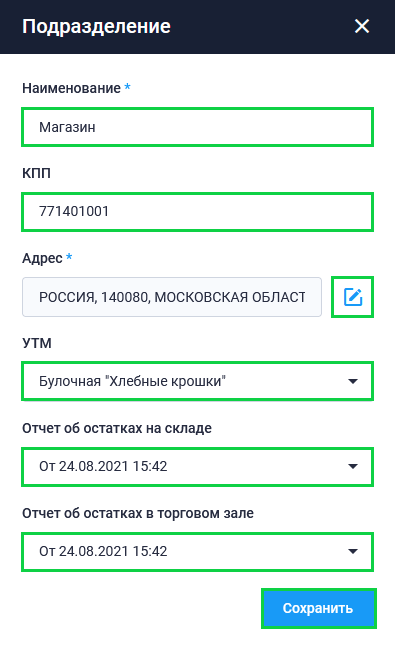This screenshot has width=395, height=649.
Task: Focus the Наименование field containing Магазин
Action: click(198, 127)
